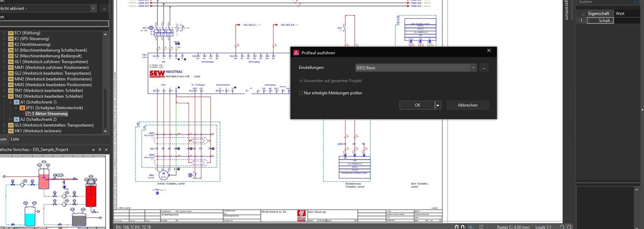Screen dimensions: 644x229
Task: Click the page icon of 1 Aktor-Steuerung
Action: click(29, 113)
